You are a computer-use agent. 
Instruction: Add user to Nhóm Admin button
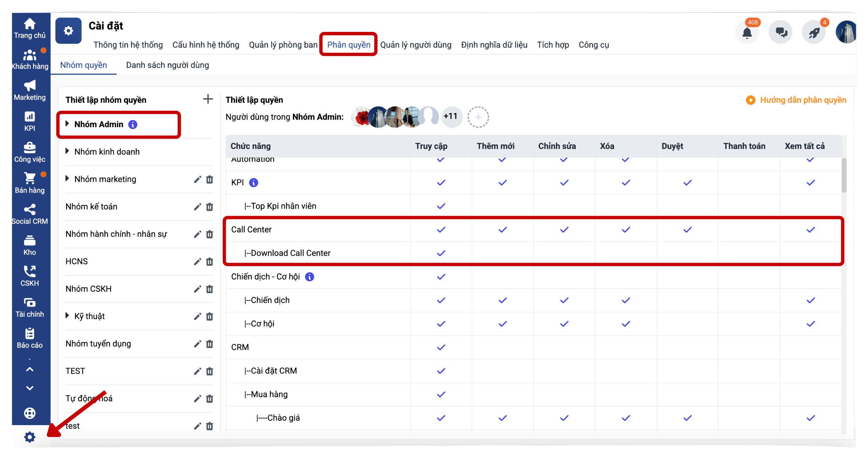point(478,117)
